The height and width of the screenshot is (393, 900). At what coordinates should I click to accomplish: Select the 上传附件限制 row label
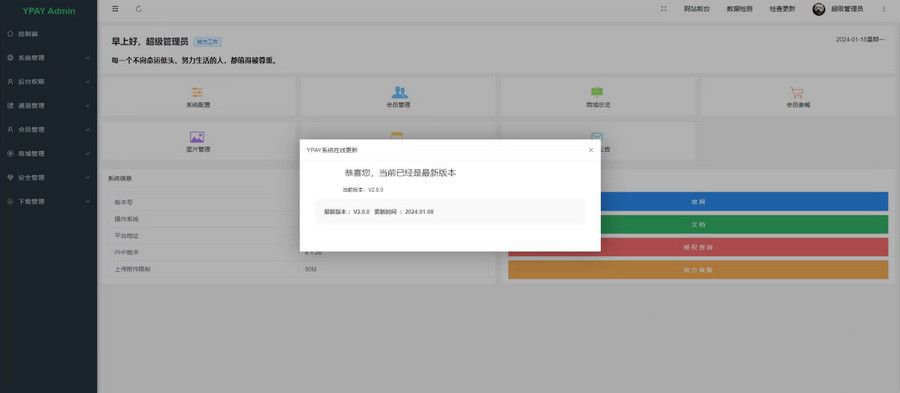point(132,269)
